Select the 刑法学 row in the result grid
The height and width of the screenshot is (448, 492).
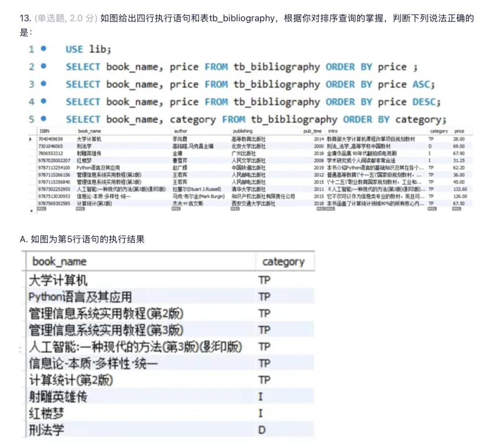click(46, 429)
